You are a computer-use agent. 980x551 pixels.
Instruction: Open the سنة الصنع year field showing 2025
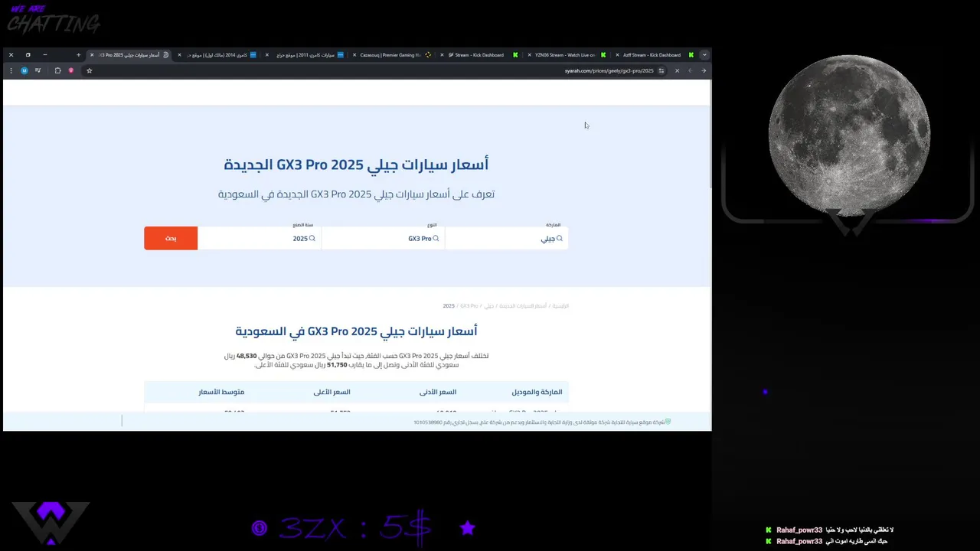pyautogui.click(x=260, y=238)
